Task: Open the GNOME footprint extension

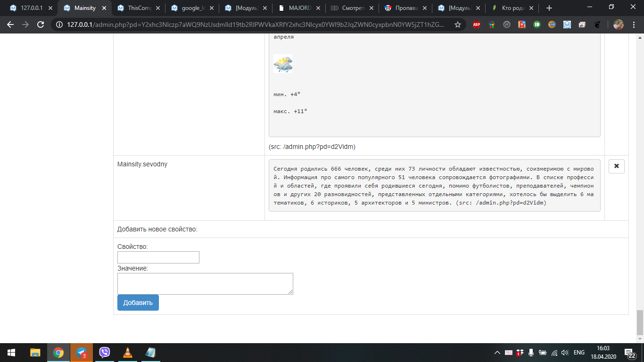Action: coord(597,25)
